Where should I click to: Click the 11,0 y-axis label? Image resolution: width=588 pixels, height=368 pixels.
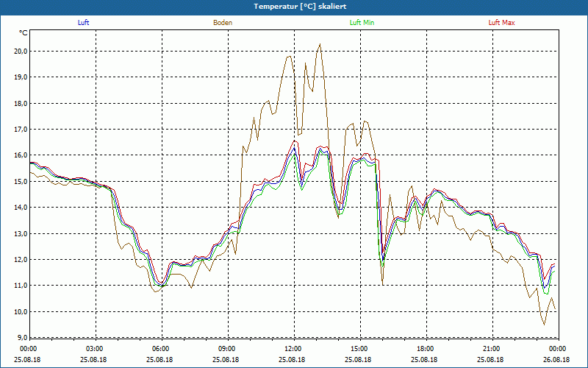21,286
